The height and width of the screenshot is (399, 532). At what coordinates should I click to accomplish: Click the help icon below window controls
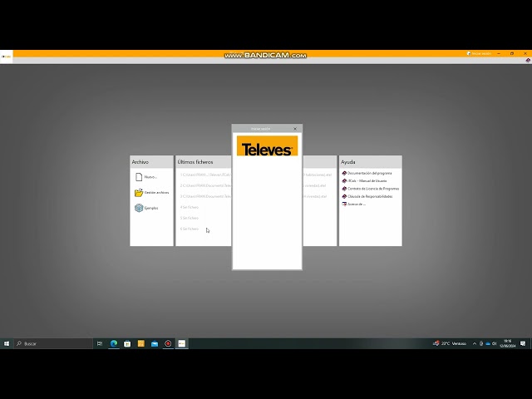click(x=528, y=61)
